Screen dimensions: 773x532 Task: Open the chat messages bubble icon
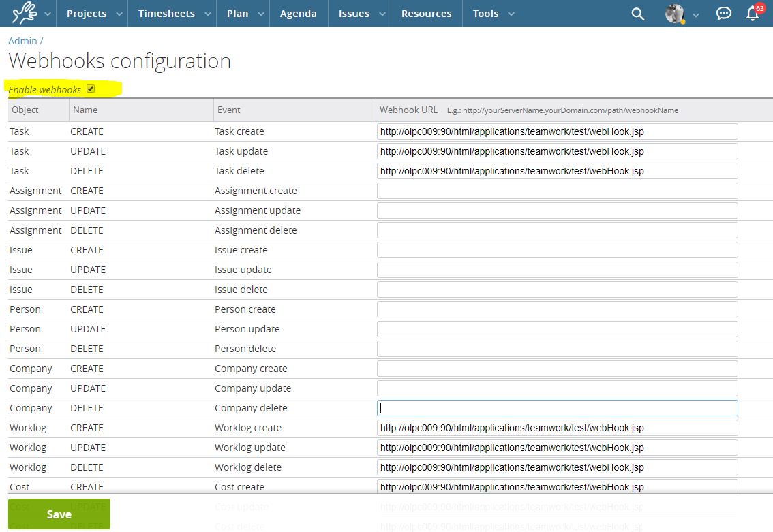coord(723,14)
